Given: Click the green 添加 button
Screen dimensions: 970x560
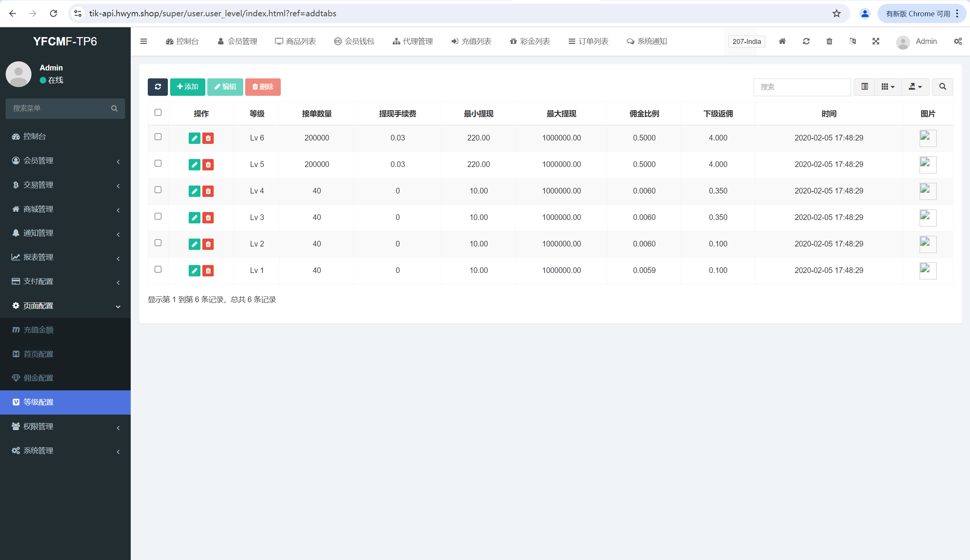Looking at the screenshot, I should pyautogui.click(x=188, y=87).
